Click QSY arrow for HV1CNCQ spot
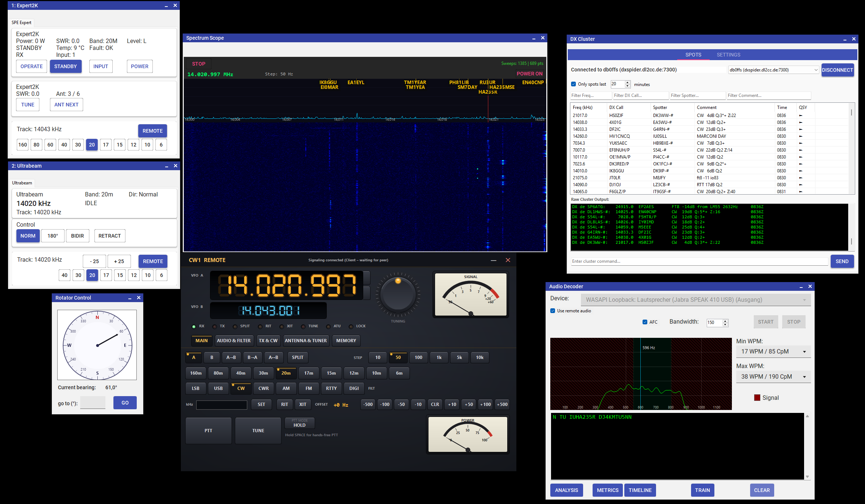 click(x=801, y=136)
